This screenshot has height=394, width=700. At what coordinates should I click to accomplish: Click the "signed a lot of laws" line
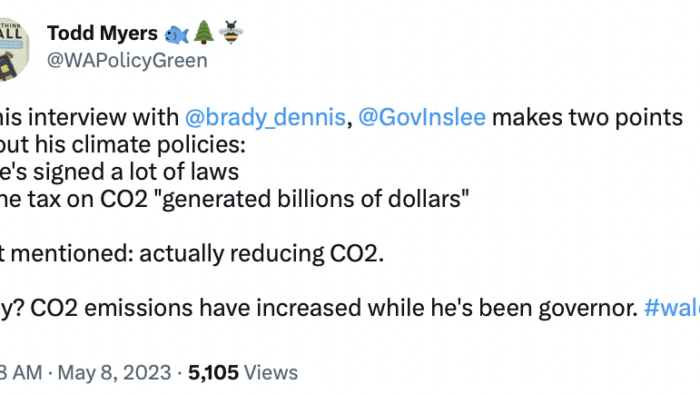136,172
